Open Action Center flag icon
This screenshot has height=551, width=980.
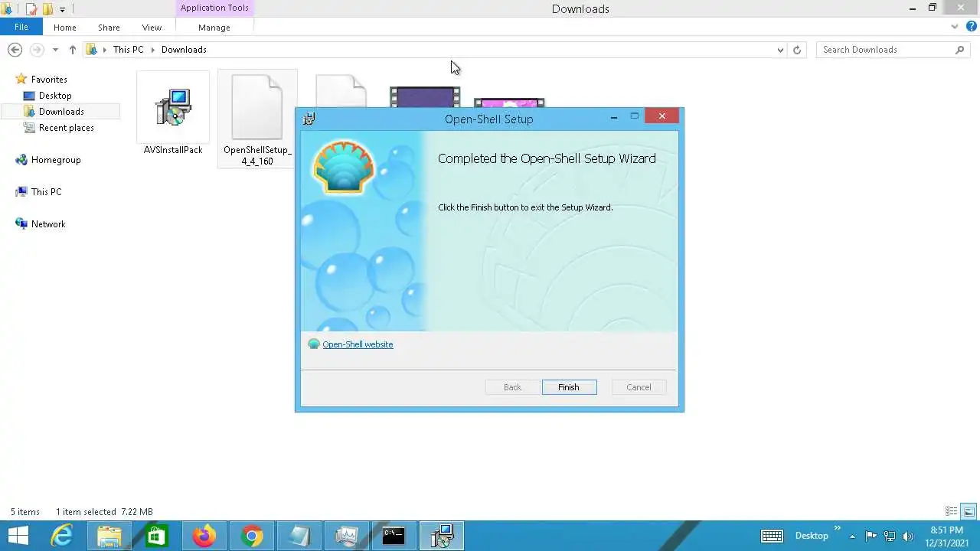pyautogui.click(x=871, y=536)
